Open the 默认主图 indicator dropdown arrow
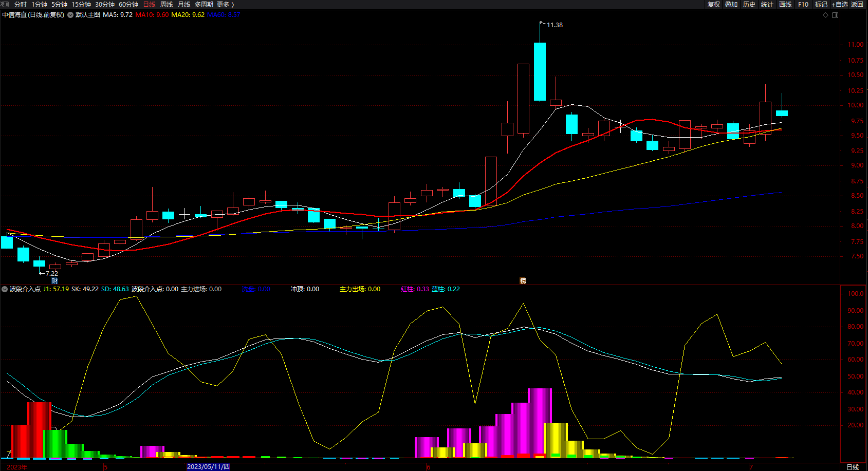868x471 pixels. 70,15
